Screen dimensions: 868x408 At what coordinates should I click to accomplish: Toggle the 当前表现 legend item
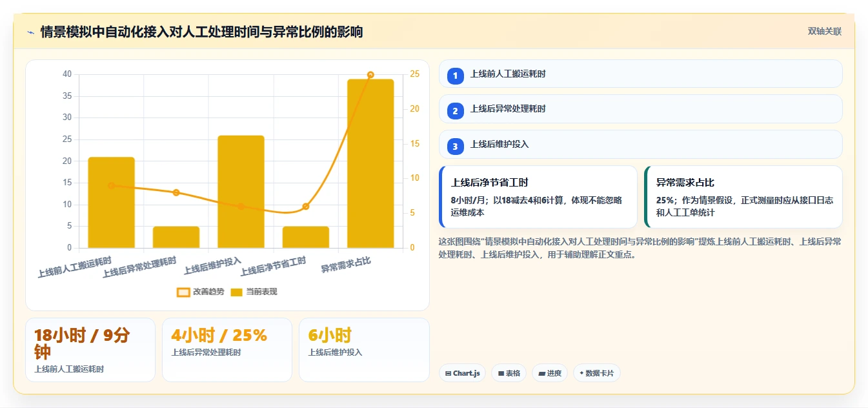click(x=254, y=292)
